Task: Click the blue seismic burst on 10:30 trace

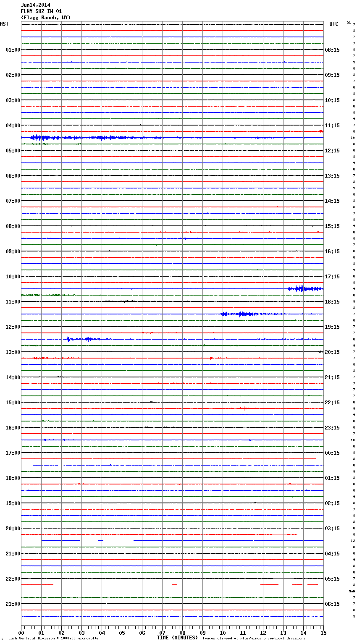Action: tap(305, 289)
